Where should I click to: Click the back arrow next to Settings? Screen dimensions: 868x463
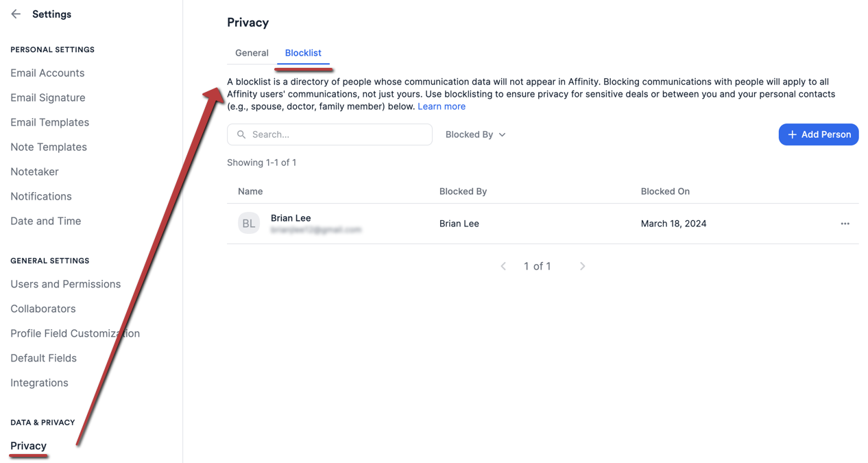(x=15, y=13)
